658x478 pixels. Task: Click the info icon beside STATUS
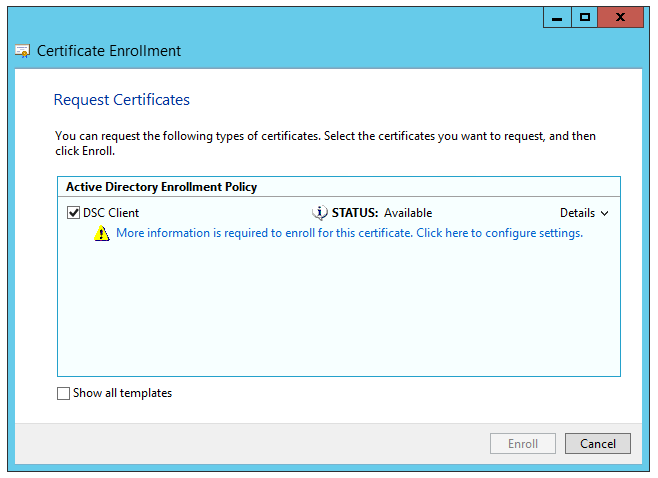click(320, 213)
